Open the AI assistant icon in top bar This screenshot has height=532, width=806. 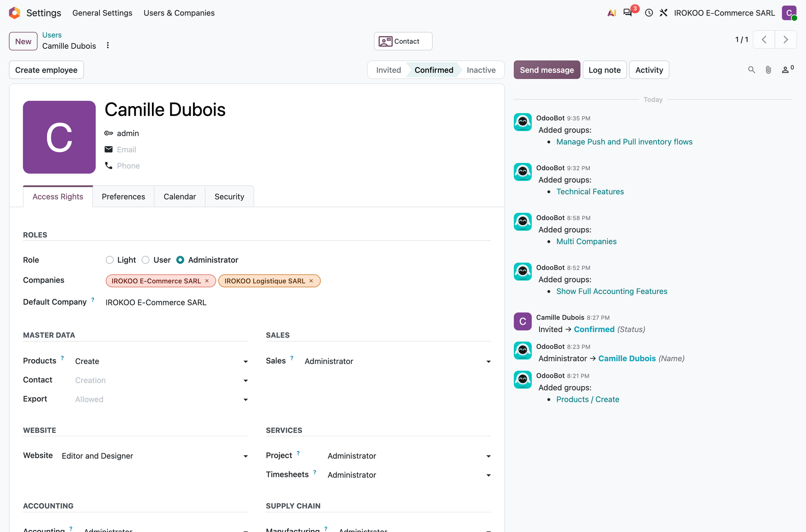[612, 13]
